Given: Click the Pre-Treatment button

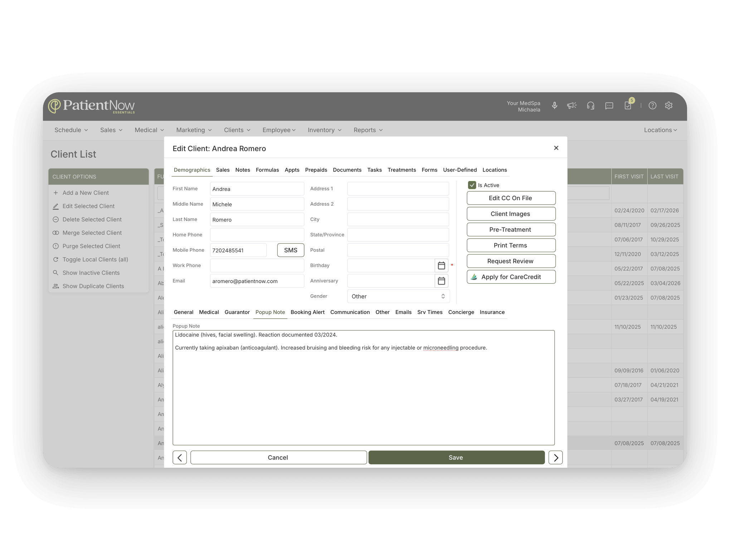Looking at the screenshot, I should (511, 230).
